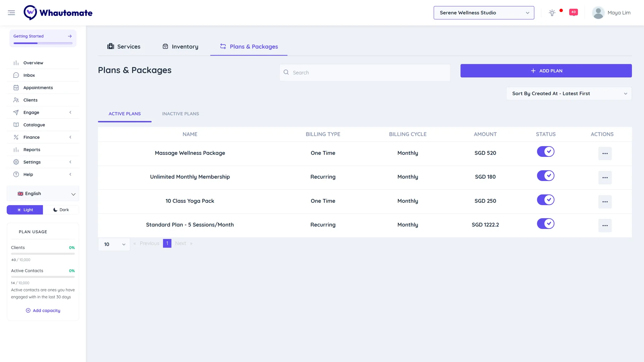The image size is (644, 362).
Task: Open rows-per-page dropdown showing 10
Action: click(x=114, y=244)
